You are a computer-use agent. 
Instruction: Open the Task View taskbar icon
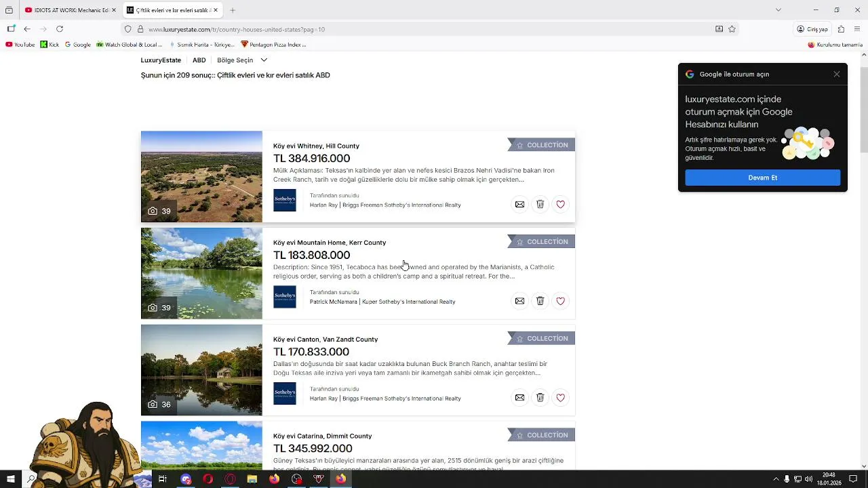[x=163, y=479]
